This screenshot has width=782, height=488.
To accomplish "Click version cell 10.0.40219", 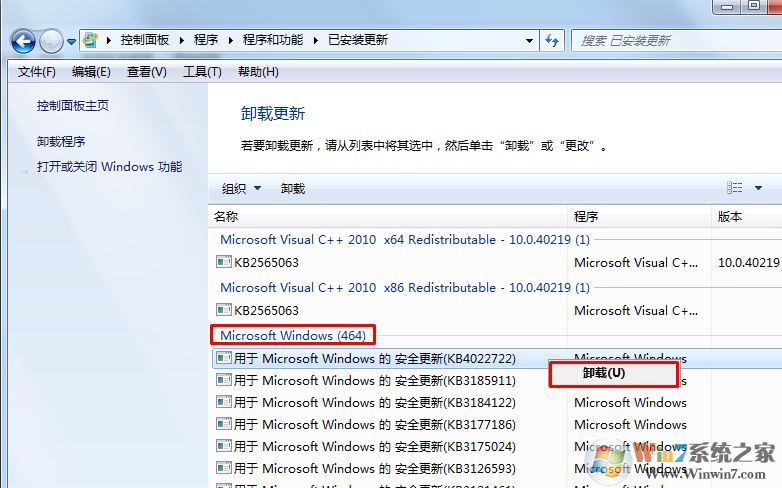I will click(749, 262).
